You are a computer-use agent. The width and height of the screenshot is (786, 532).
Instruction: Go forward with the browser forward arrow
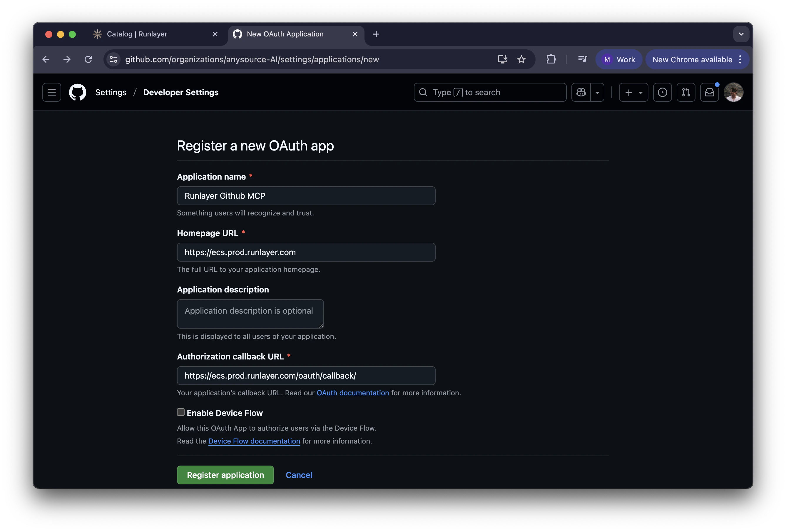coord(67,60)
